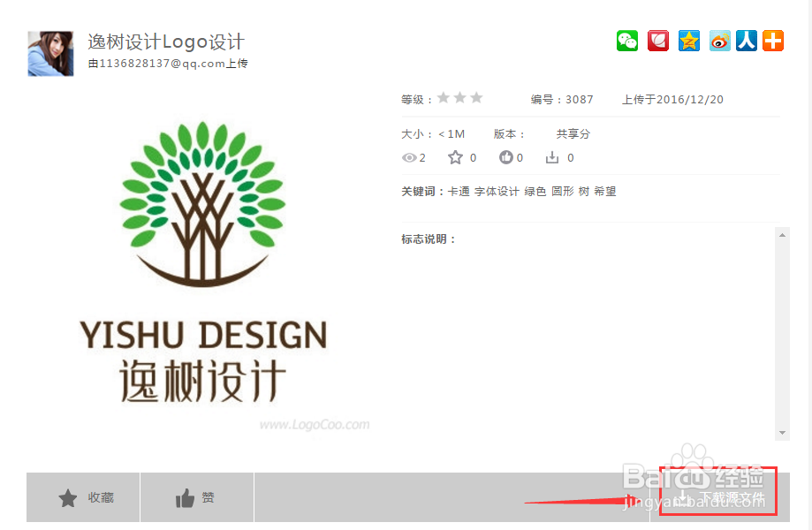Click the uploader avatar photo
812x530 pixels.
(x=50, y=54)
